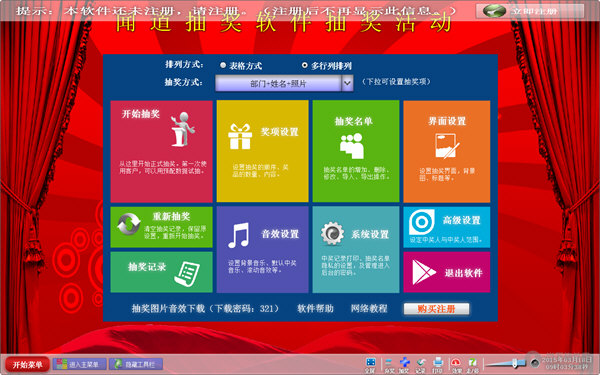Viewport: 600px width, 375px height.
Task: Click the 记录 checkmark toolbar icon
Action: (x=421, y=364)
